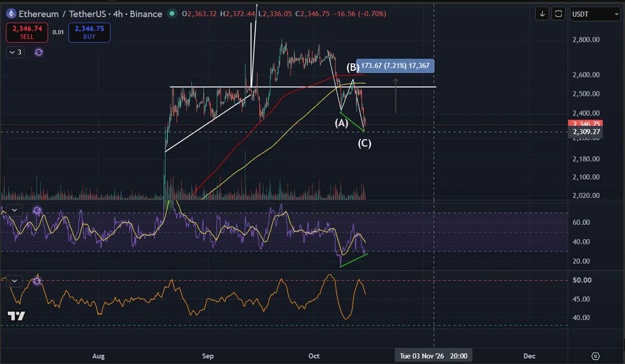Open chart settings with the gear icon
The height and width of the screenshot is (364, 625).
tap(596, 356)
